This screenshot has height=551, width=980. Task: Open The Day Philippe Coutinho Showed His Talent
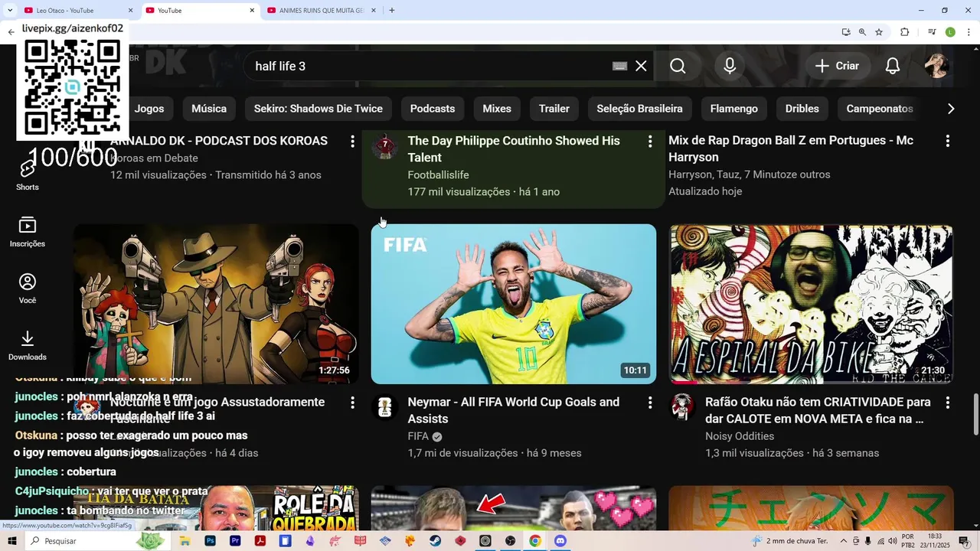(514, 149)
